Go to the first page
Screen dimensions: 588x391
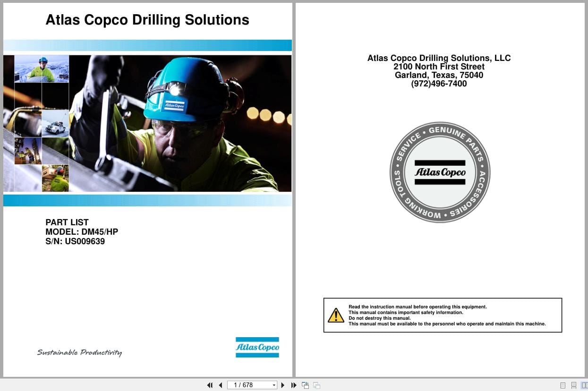pyautogui.click(x=210, y=385)
